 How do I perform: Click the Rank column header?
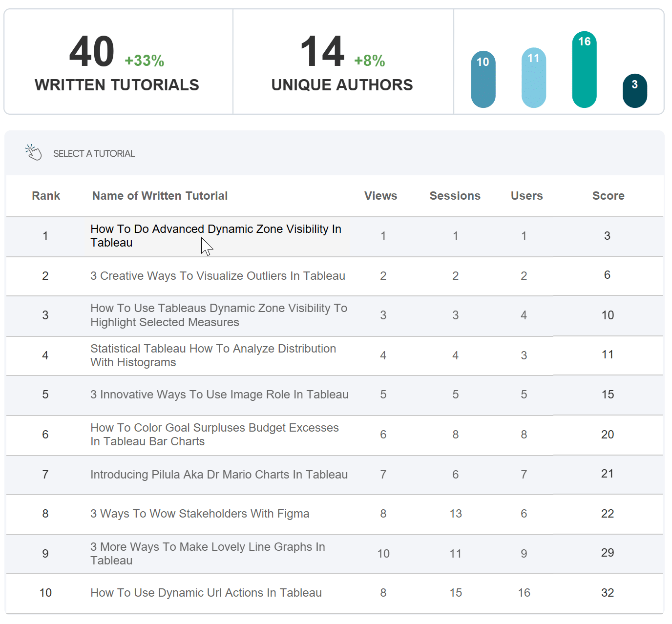46,196
